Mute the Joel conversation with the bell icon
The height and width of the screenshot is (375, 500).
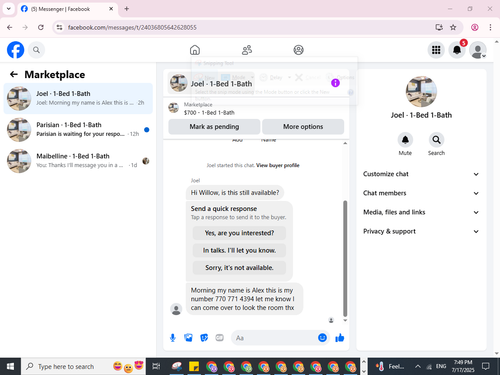coord(405,140)
